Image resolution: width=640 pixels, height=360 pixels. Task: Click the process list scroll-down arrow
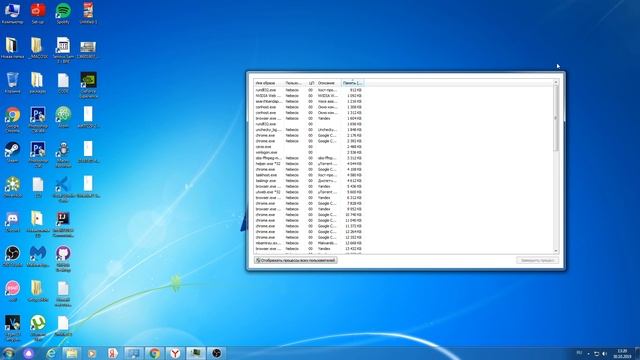point(556,251)
